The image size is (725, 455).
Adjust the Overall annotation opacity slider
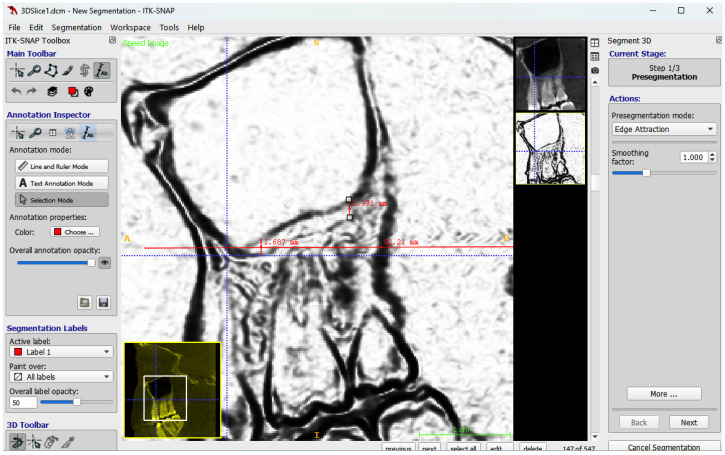tap(55, 263)
